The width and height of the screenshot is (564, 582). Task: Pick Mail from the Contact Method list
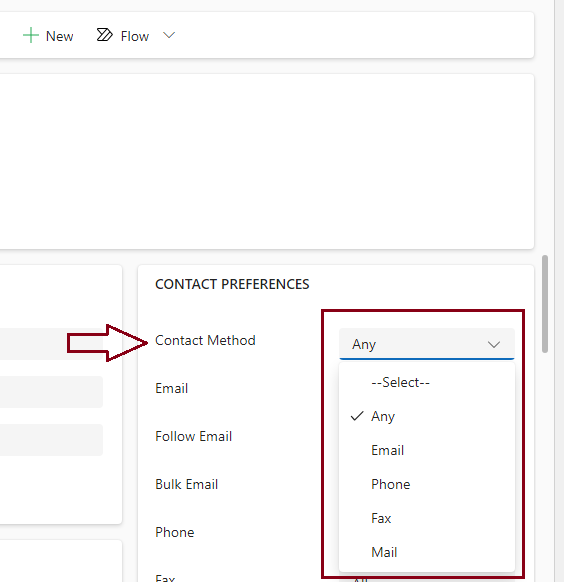pyautogui.click(x=427, y=552)
